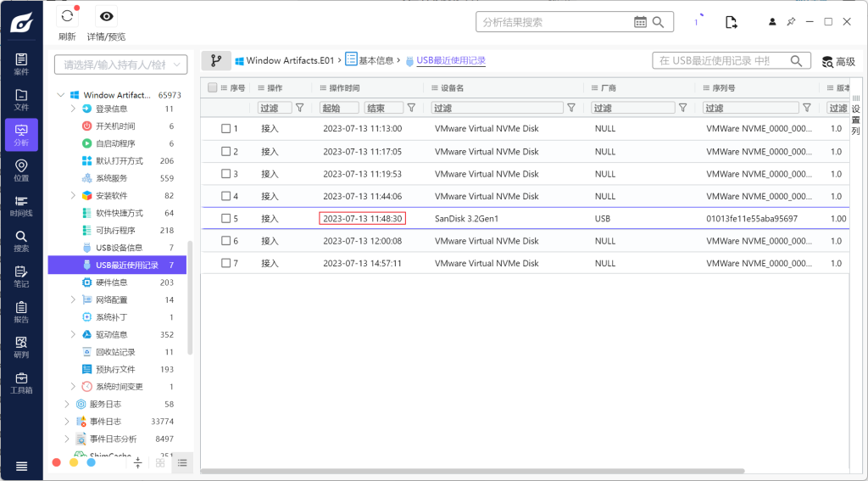This screenshot has height=481, width=868.
Task: Open the 搜索 search sidebar icon
Action: click(x=21, y=240)
